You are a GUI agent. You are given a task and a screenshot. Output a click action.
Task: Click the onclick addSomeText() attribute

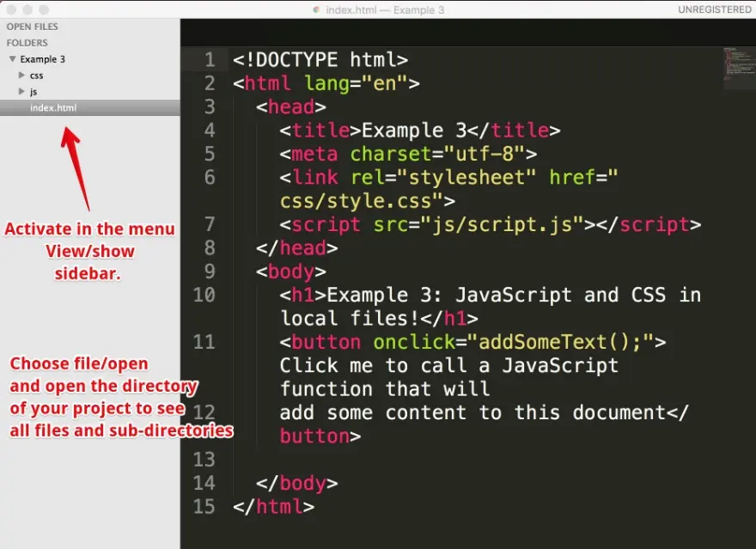(x=514, y=342)
